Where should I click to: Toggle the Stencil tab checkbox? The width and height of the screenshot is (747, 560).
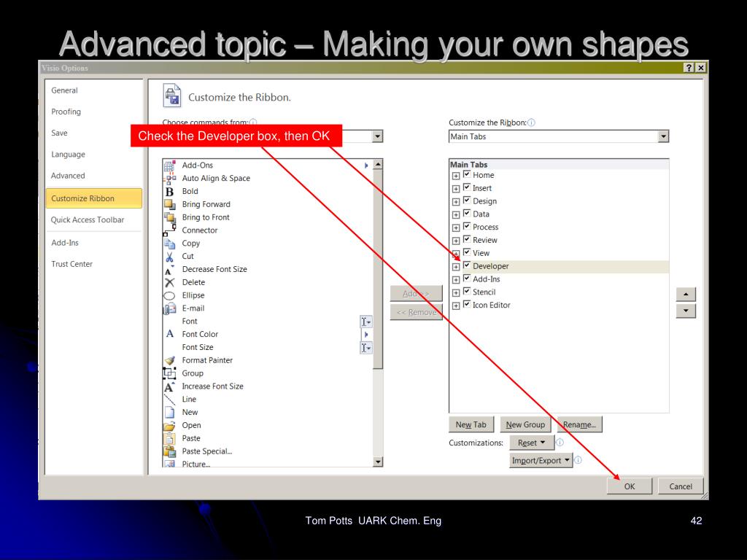[x=467, y=291]
